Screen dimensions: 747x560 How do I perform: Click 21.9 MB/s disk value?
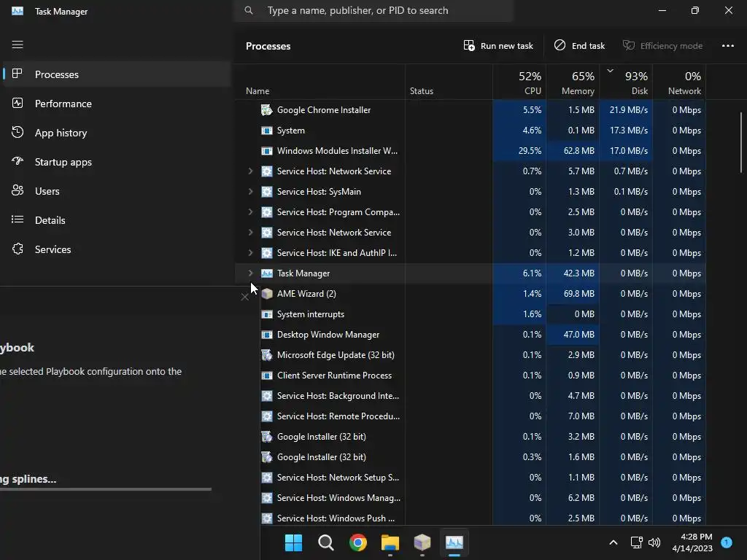click(x=628, y=110)
